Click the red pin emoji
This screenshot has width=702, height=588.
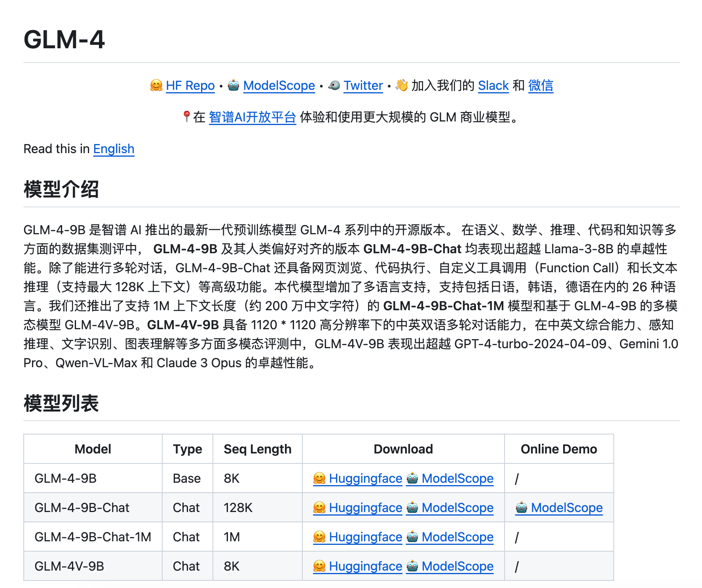point(186,117)
